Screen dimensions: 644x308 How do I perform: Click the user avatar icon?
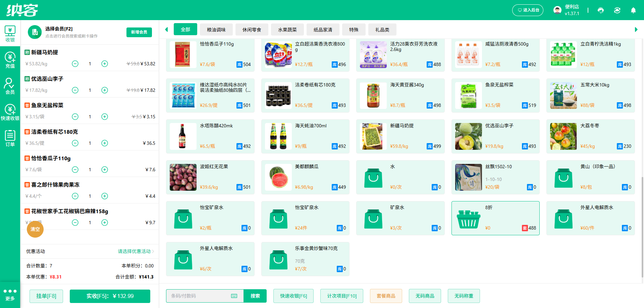(x=557, y=10)
